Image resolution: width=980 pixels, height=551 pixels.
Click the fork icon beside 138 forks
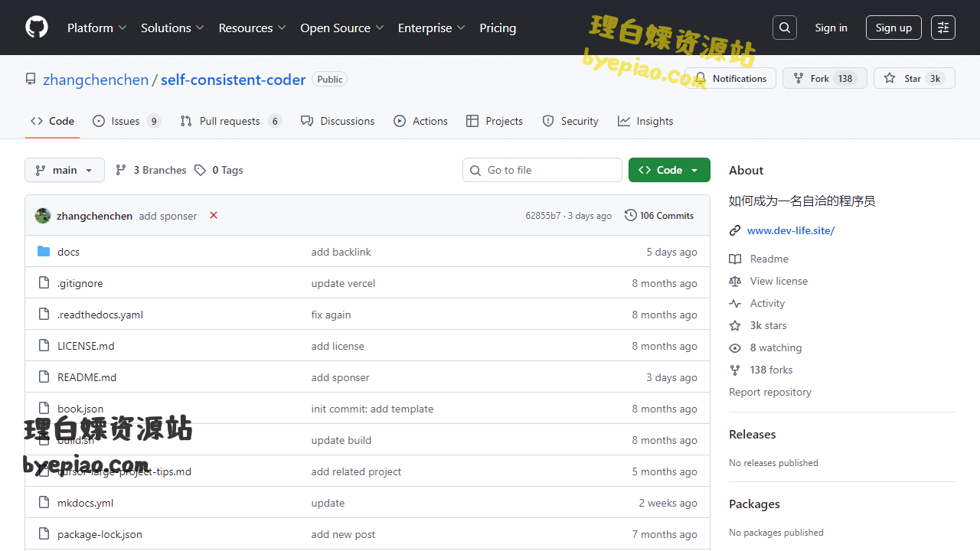click(x=735, y=370)
